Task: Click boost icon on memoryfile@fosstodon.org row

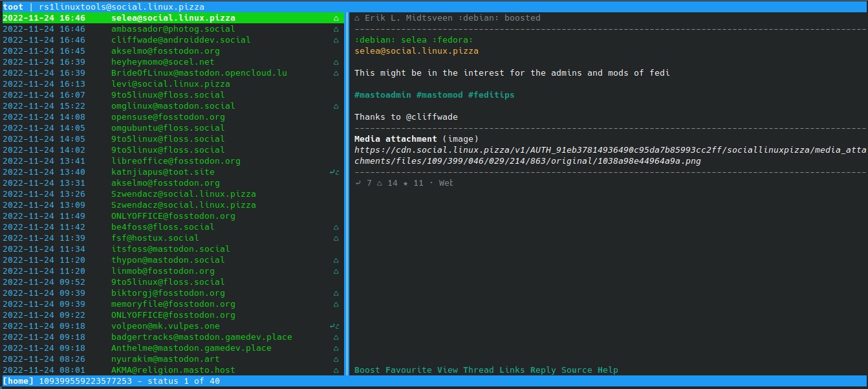Action: (x=336, y=304)
